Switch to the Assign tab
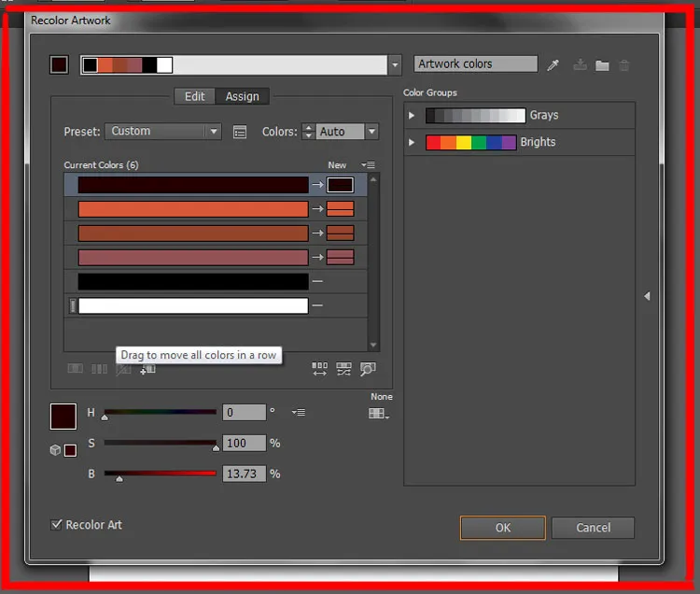 pos(243,96)
